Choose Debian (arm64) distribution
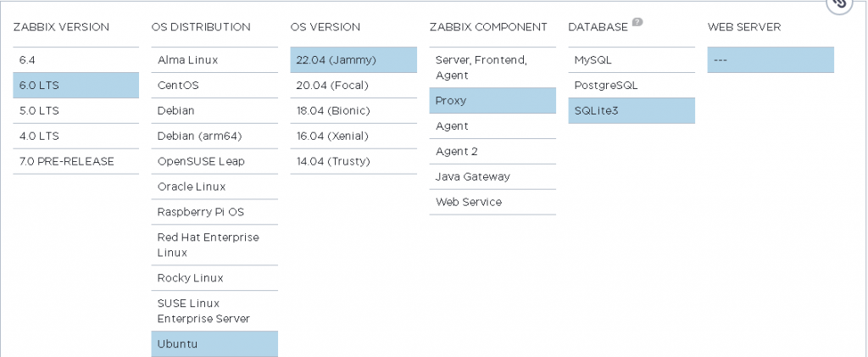Viewport: 868px width, 357px height. (214, 136)
